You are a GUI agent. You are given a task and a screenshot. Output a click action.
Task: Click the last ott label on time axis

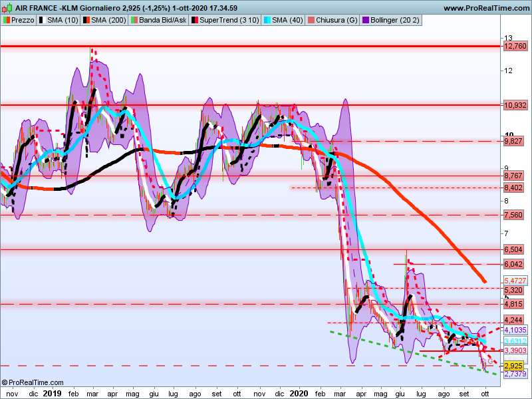tap(485, 394)
